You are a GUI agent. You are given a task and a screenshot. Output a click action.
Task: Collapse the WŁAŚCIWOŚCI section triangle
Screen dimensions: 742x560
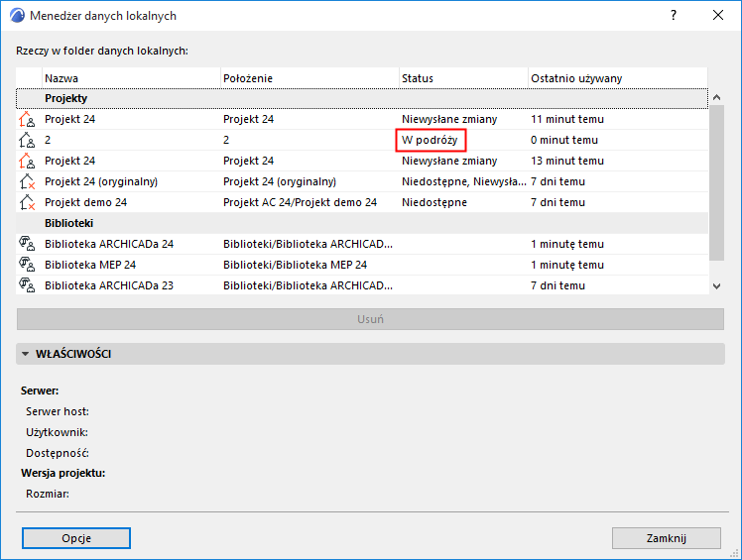[26, 354]
